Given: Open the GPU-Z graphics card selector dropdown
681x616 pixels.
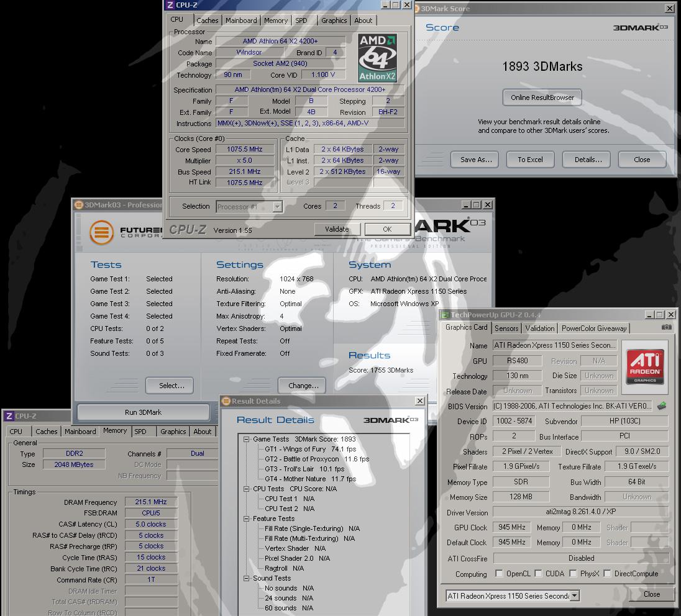Looking at the screenshot, I should click(x=574, y=596).
